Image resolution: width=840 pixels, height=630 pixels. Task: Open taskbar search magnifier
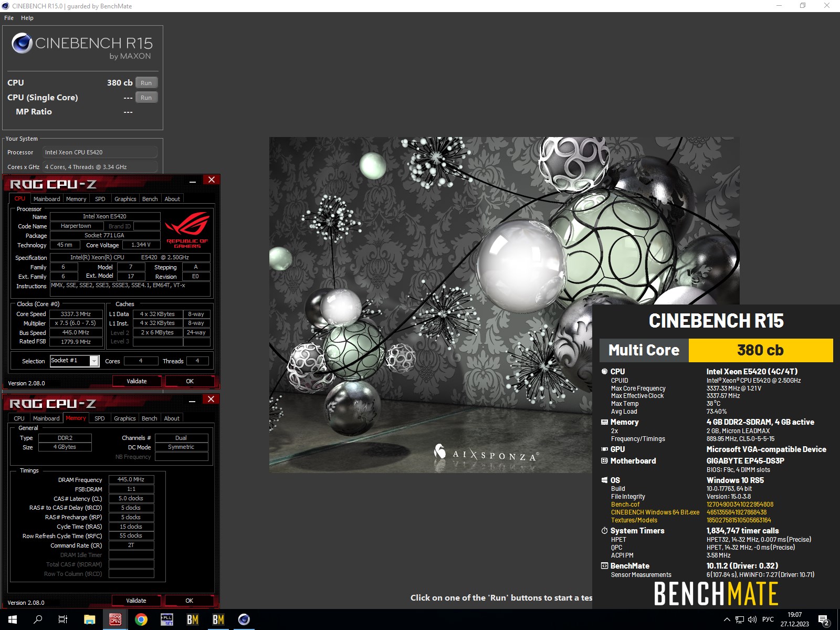[38, 619]
